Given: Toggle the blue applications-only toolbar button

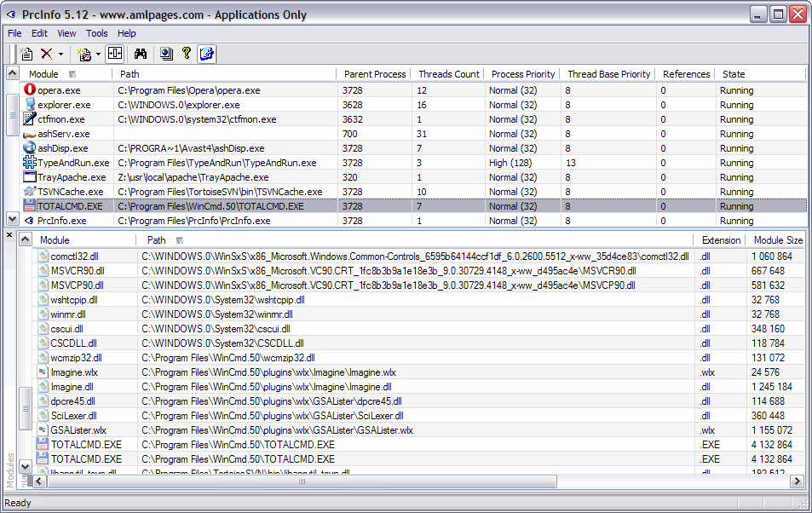Looking at the screenshot, I should click(x=207, y=54).
